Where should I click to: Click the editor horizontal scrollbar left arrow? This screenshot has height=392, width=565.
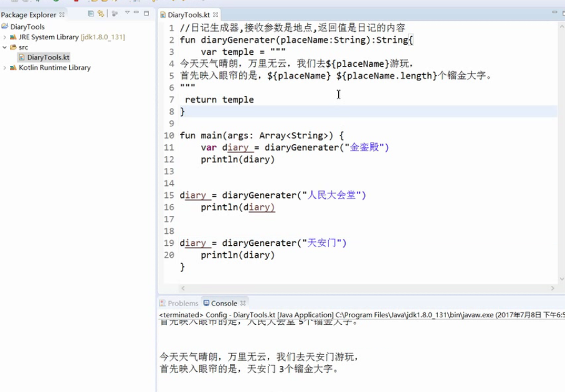[x=183, y=288]
